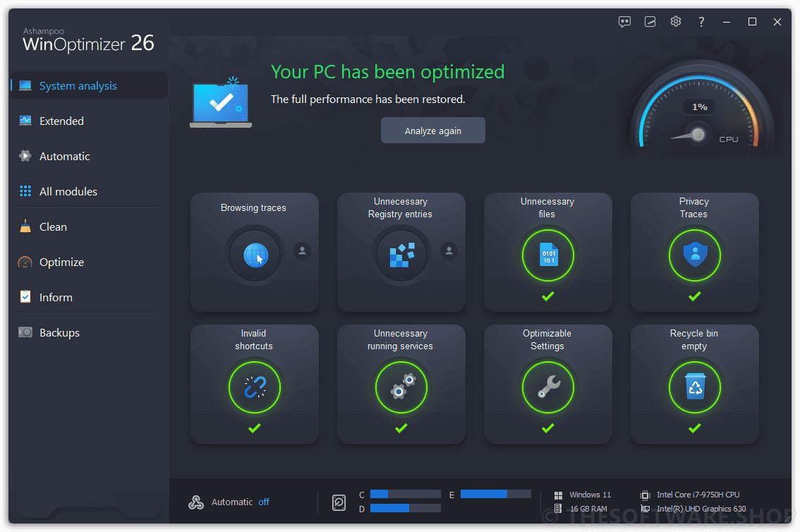
Task: Click the skin/theme switch icon in title bar
Action: pyautogui.click(x=650, y=21)
